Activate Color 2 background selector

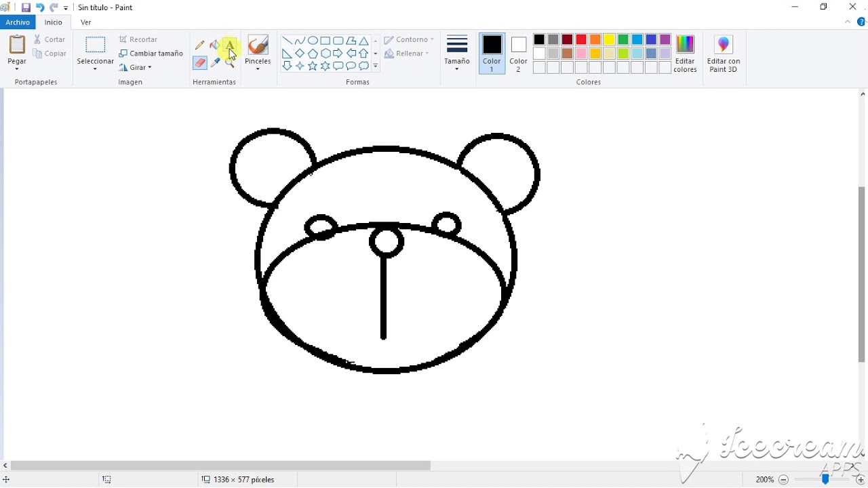519,54
